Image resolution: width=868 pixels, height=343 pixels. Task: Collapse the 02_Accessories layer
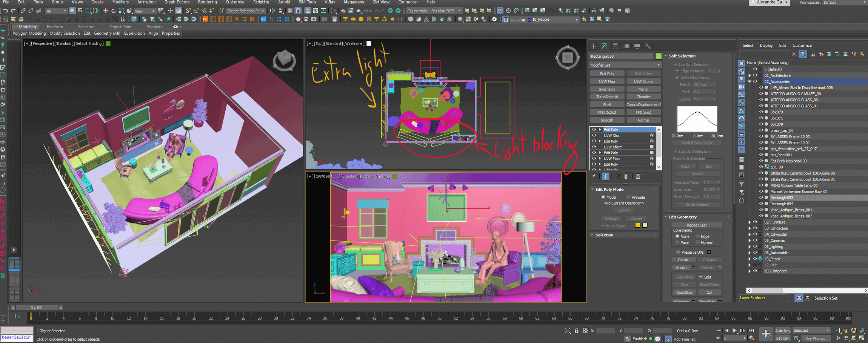click(x=749, y=81)
